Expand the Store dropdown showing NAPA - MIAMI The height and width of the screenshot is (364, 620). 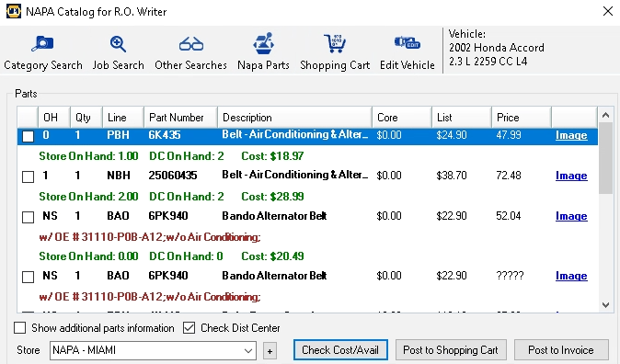tap(153, 350)
